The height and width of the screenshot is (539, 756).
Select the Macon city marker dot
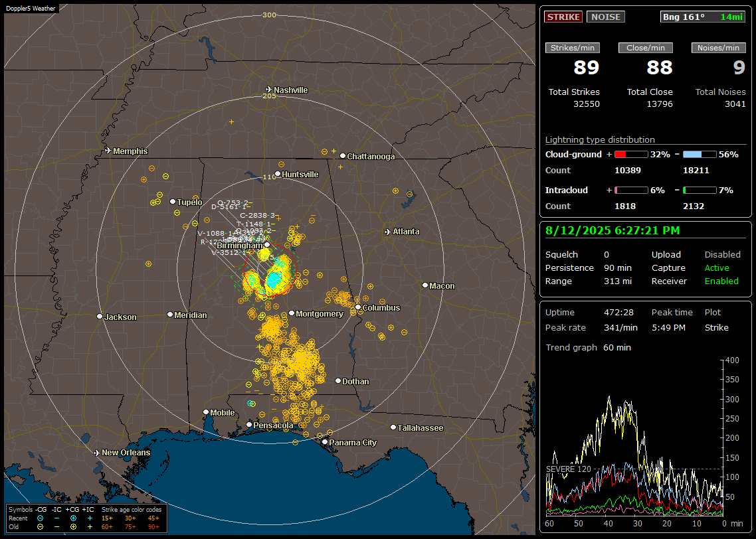tap(425, 285)
